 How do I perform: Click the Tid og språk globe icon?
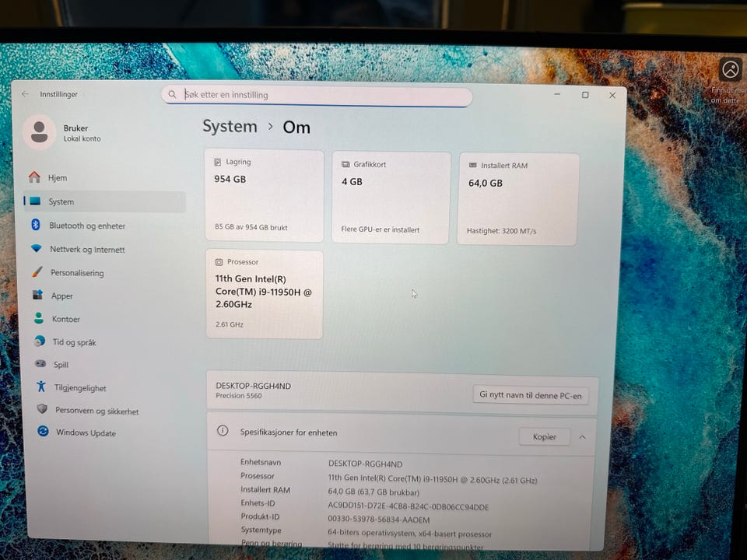click(x=40, y=341)
